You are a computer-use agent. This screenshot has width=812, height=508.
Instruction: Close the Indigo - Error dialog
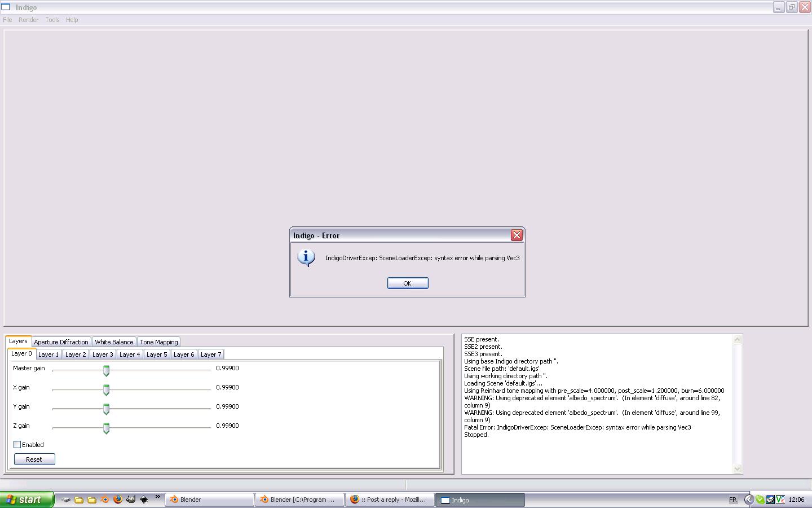(x=517, y=235)
